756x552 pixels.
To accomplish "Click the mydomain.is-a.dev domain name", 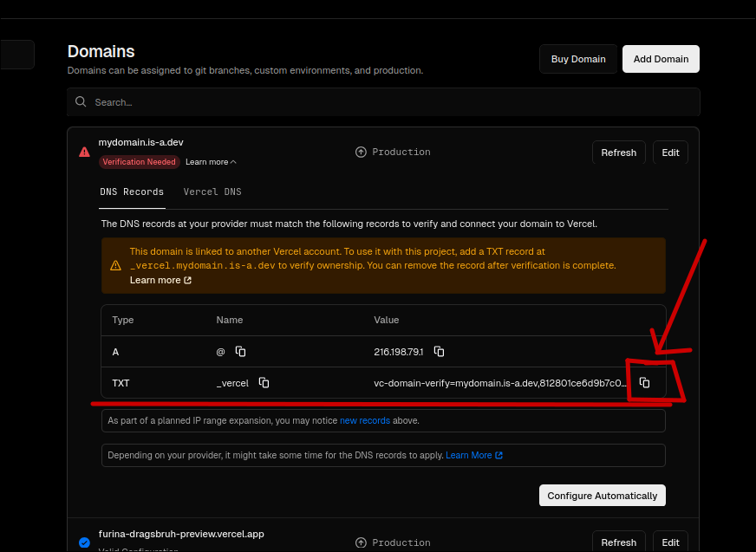I will (x=140, y=142).
